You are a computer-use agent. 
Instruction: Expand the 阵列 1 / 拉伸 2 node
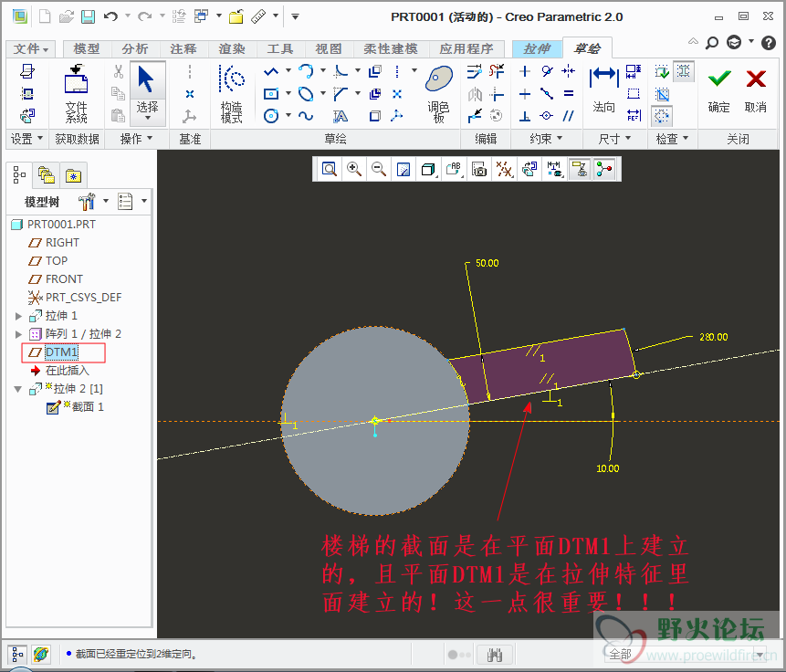point(18,334)
